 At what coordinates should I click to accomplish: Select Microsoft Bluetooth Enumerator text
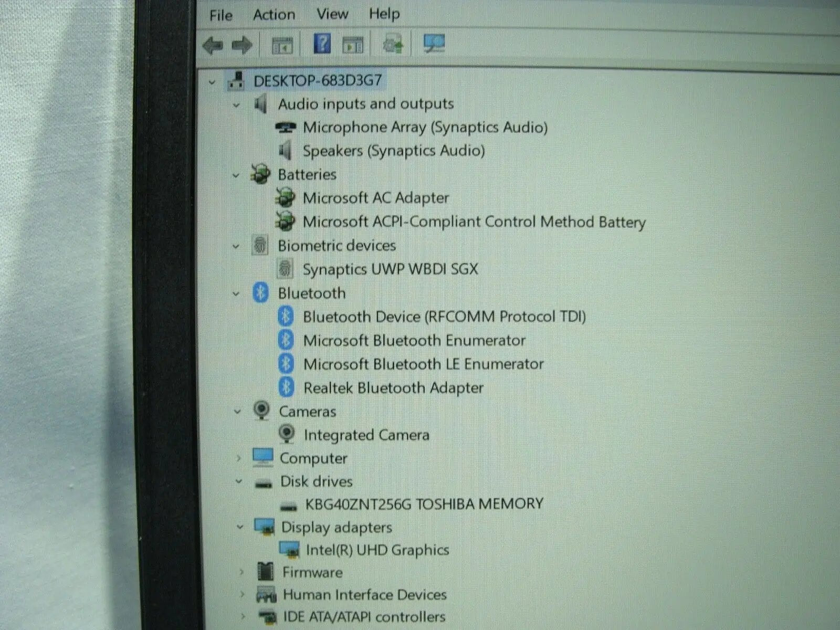[414, 340]
